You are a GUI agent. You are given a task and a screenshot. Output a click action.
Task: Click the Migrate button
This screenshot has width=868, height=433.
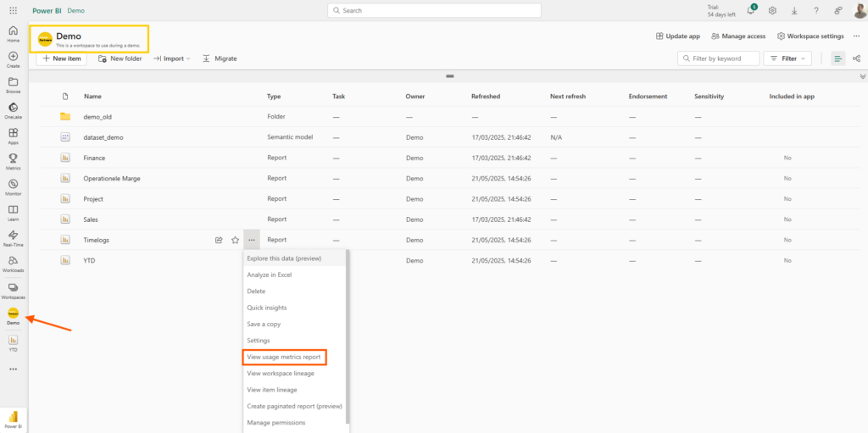tap(220, 58)
